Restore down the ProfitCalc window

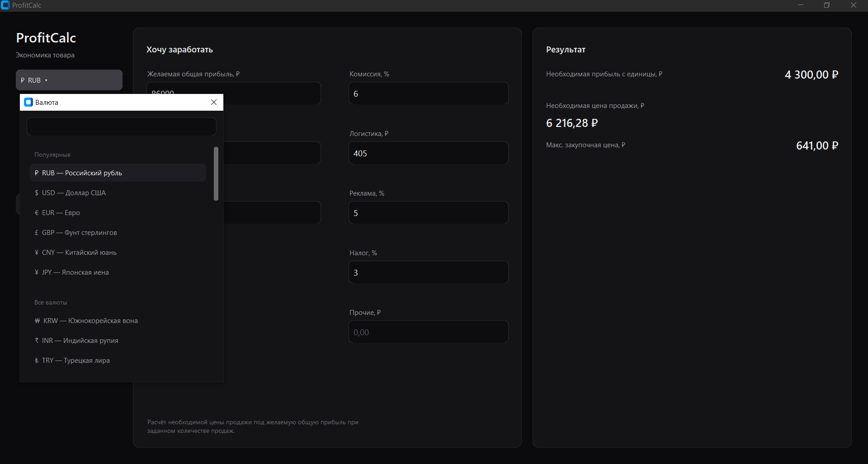(827, 5)
